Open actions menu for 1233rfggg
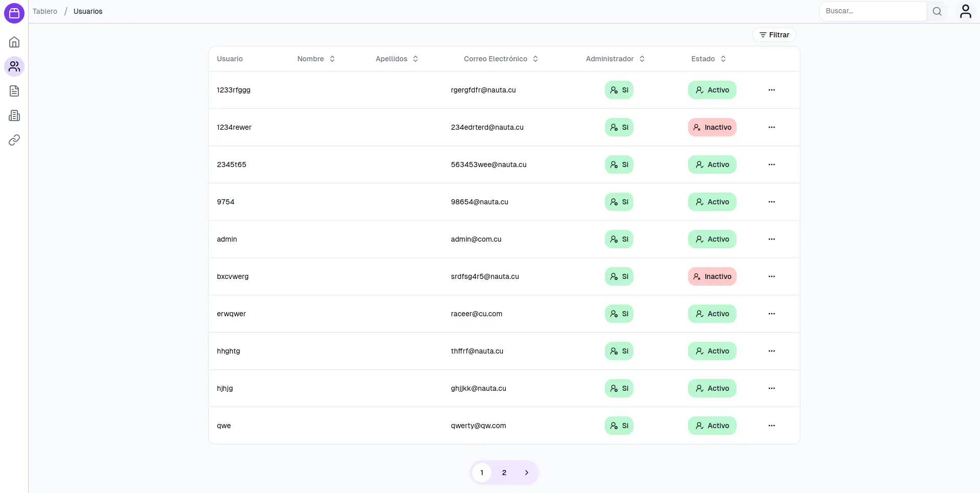 (772, 90)
